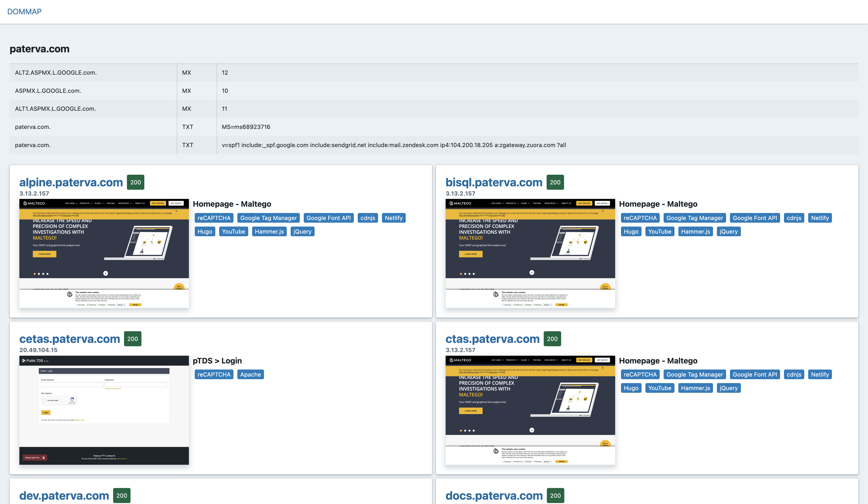This screenshot has height=504, width=868.
Task: Click the YouTube tag under alpine.paterva.com
Action: [x=233, y=231]
